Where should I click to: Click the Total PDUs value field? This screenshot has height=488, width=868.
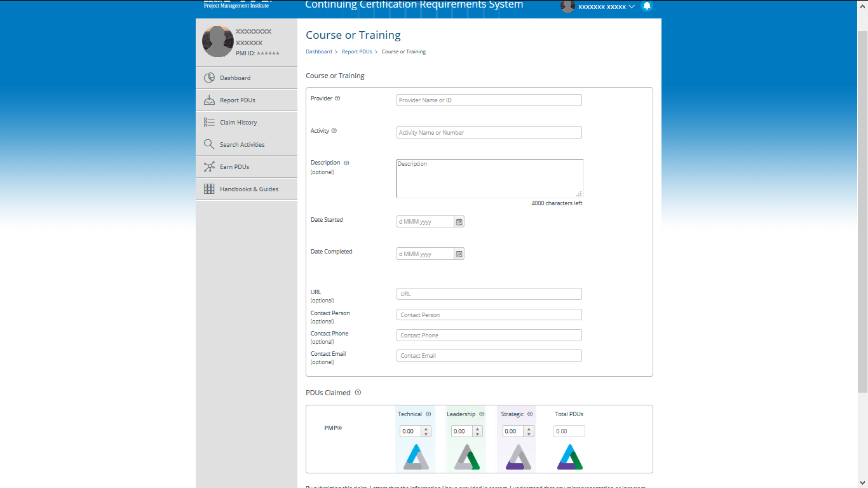click(569, 431)
